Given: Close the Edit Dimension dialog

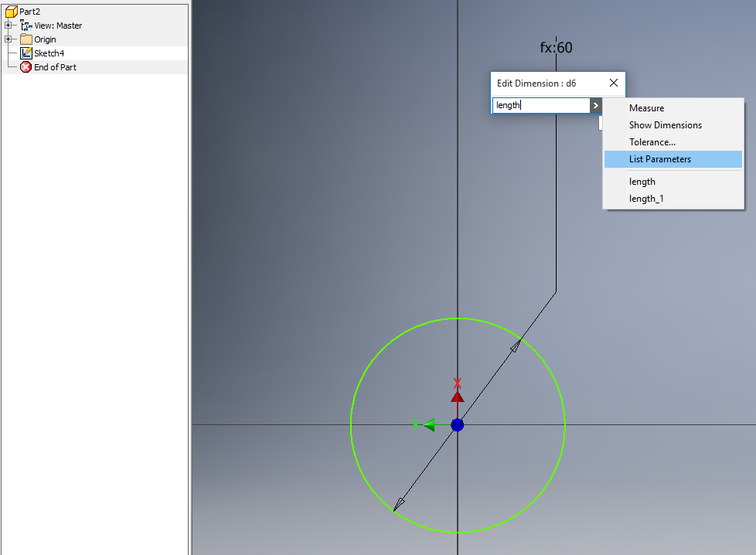Looking at the screenshot, I should 613,83.
